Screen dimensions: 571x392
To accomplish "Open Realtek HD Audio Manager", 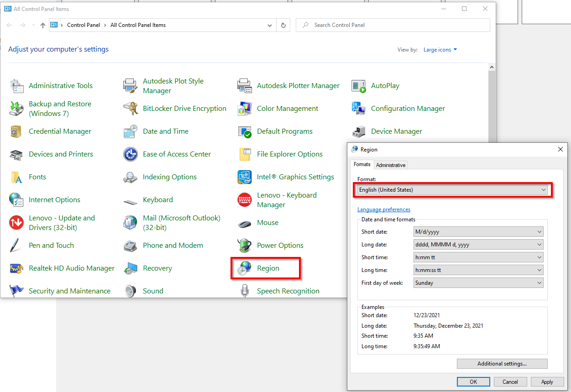I will [x=71, y=268].
